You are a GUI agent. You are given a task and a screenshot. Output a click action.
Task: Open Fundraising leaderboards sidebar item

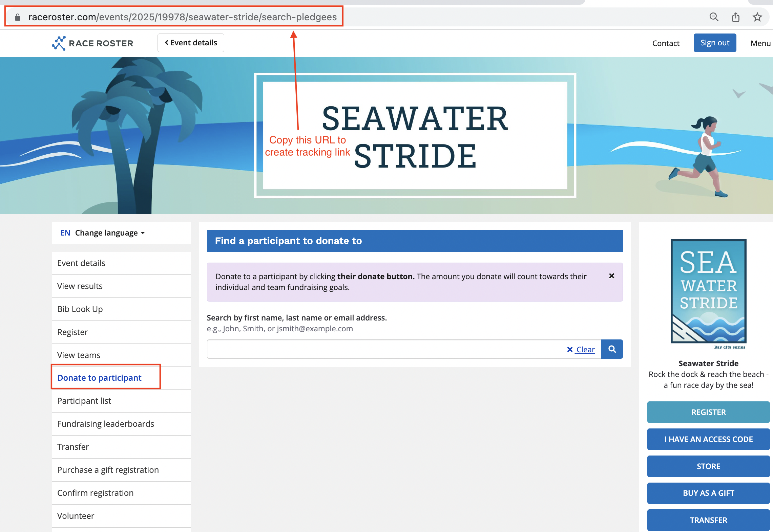(106, 424)
